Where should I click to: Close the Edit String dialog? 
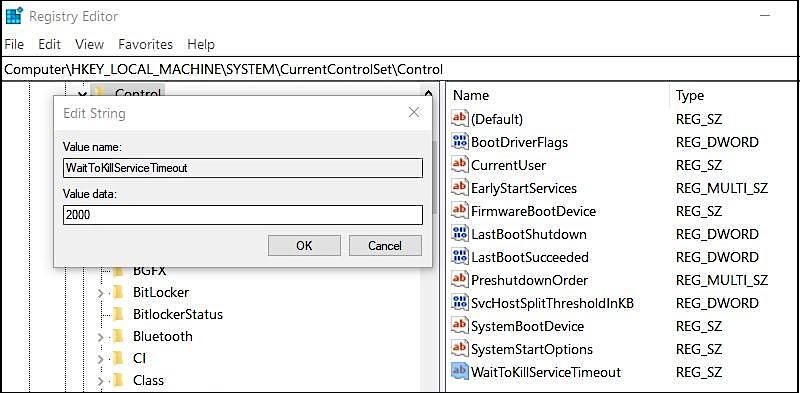click(x=414, y=113)
